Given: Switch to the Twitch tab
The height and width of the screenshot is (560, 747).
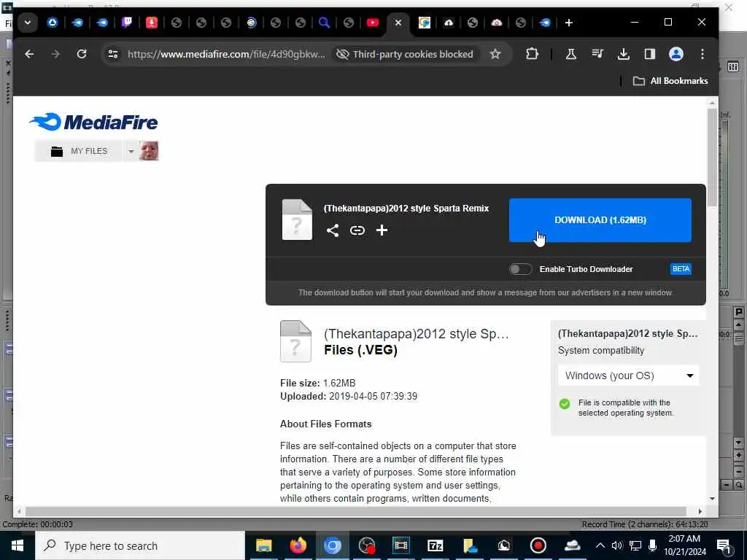Looking at the screenshot, I should click(x=127, y=23).
